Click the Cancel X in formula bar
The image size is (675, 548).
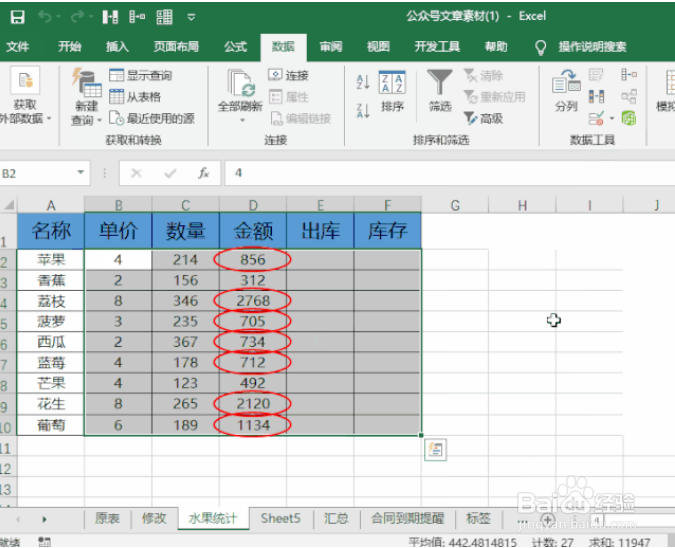[x=136, y=173]
